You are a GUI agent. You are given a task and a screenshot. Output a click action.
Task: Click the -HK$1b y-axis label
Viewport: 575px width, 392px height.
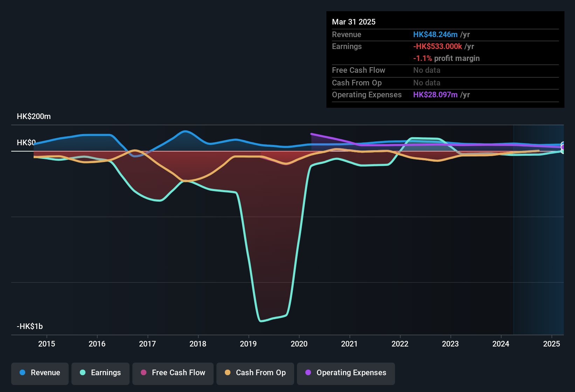[x=30, y=327]
